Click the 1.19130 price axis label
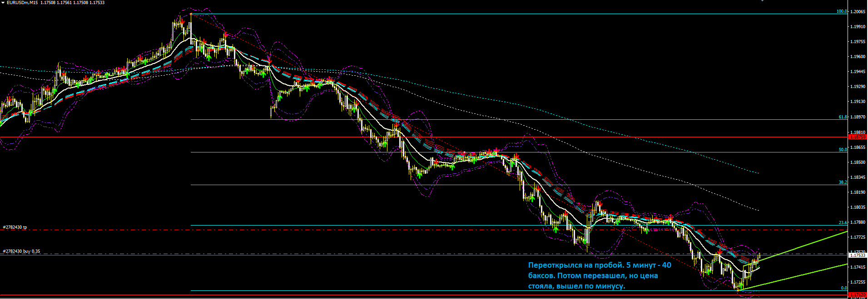The image size is (868, 299). (858, 102)
